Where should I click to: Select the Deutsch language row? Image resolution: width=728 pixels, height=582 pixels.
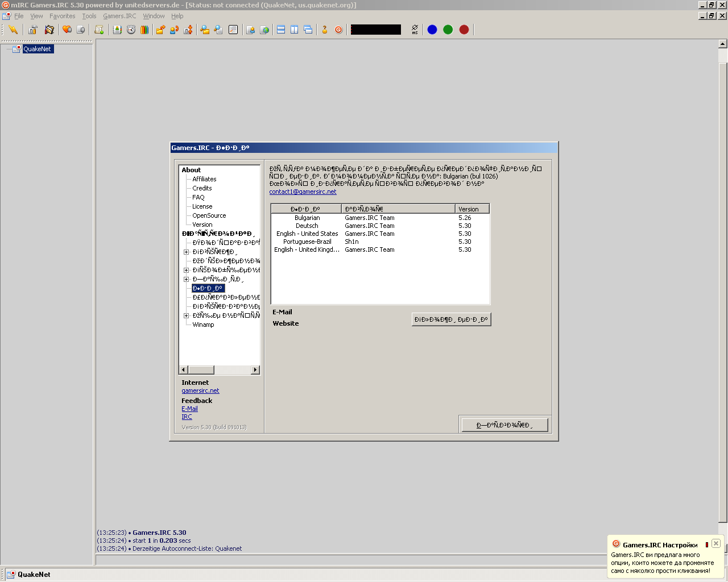click(380, 226)
